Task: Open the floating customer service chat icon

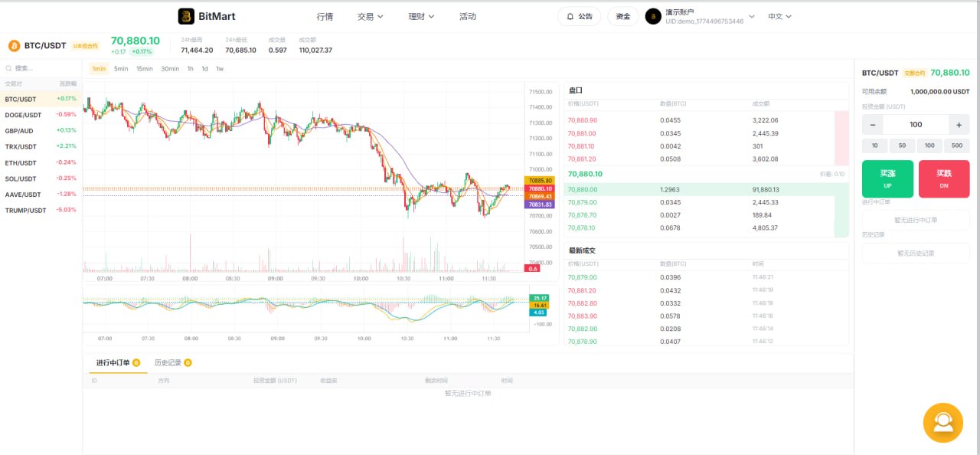Action: click(x=942, y=422)
